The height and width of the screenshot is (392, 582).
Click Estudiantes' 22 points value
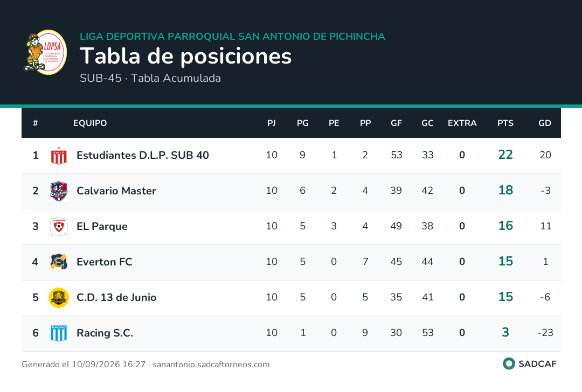click(505, 155)
